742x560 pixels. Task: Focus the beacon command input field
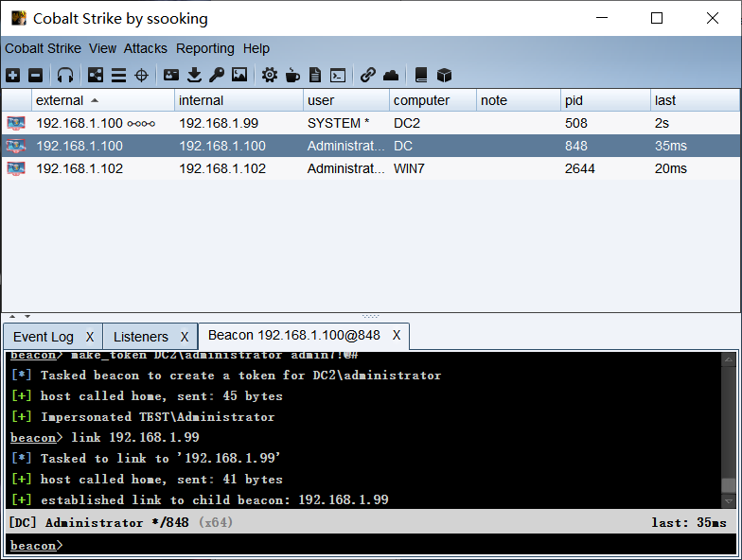[x=371, y=545]
